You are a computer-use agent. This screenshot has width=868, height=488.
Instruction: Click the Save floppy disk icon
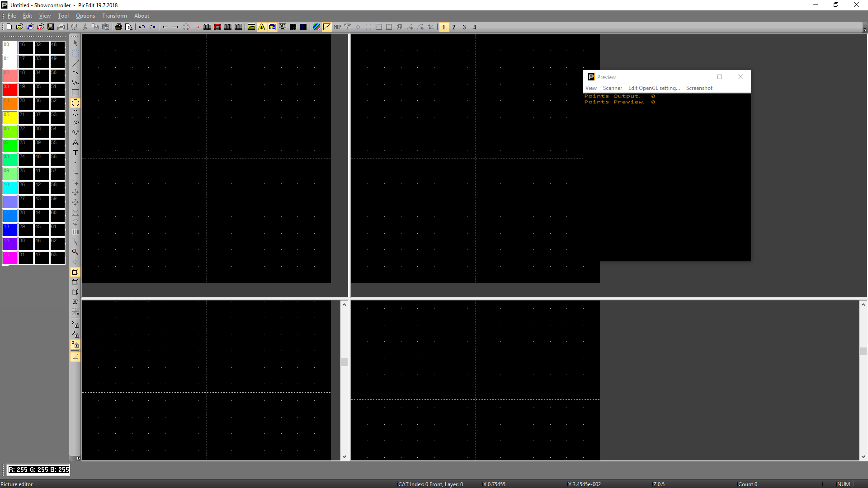(x=51, y=27)
